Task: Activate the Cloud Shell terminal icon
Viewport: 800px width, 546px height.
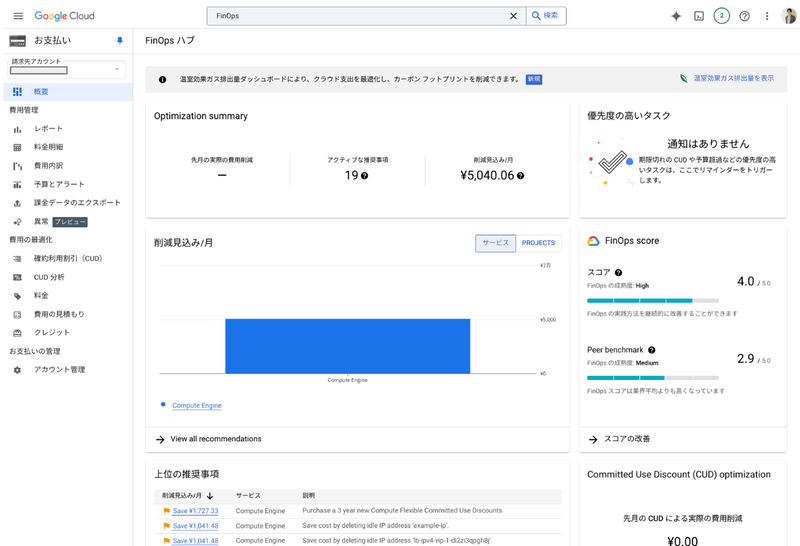Action: [x=699, y=16]
